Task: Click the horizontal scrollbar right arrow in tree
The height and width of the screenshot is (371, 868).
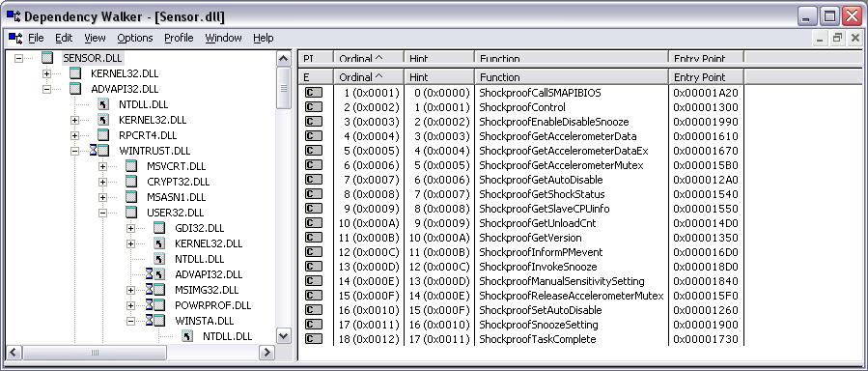Action: 266,353
